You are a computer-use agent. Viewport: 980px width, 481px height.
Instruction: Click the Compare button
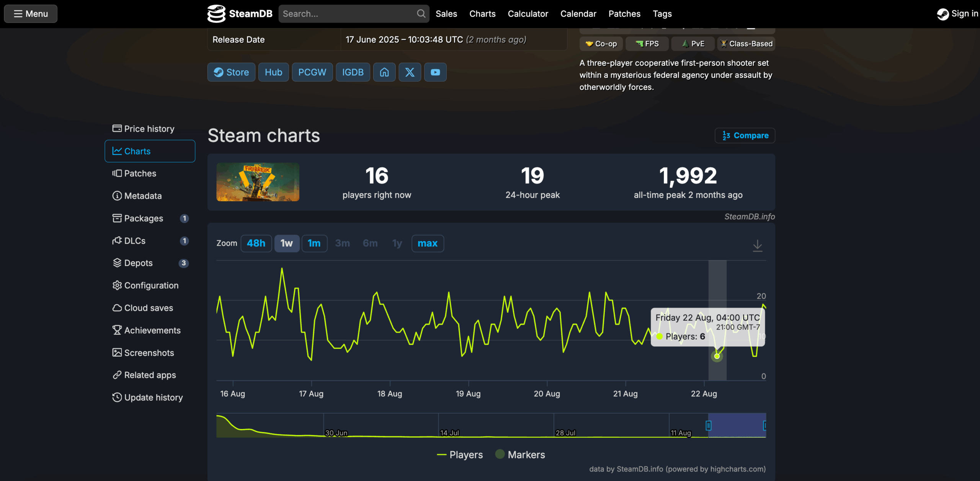(x=745, y=135)
